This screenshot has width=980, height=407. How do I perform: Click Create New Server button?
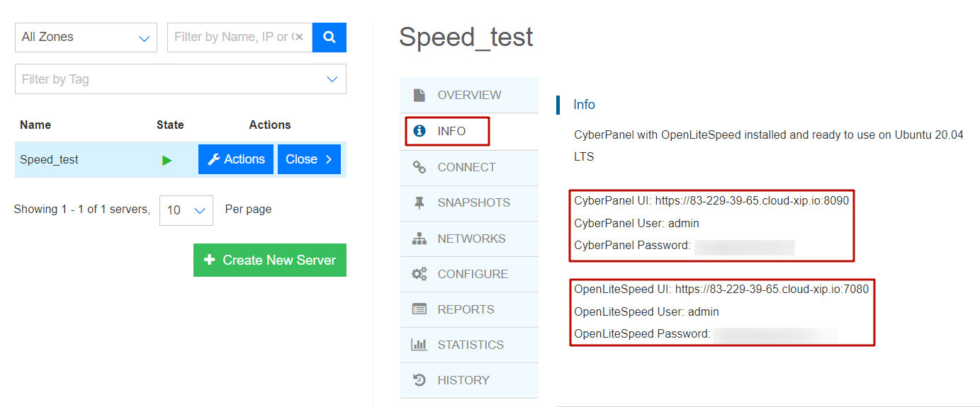coord(270,260)
